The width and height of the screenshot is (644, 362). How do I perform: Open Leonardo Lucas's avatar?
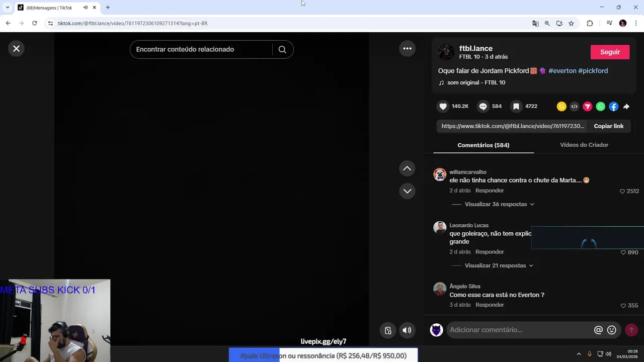(440, 228)
